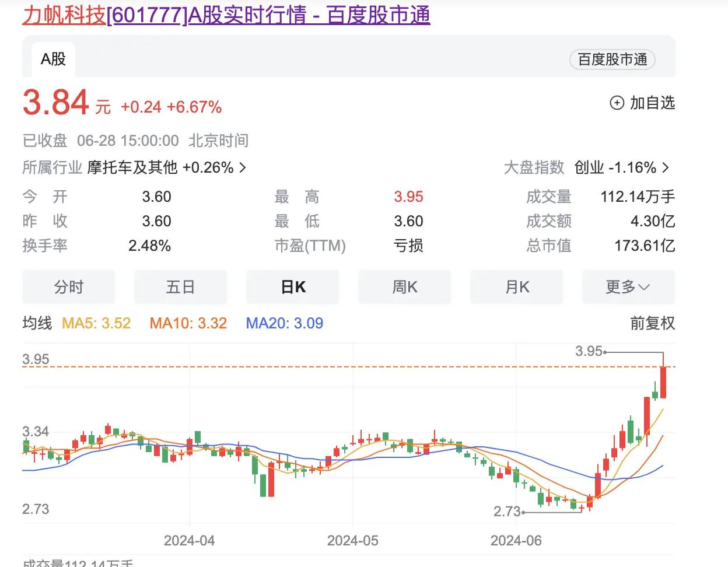Click the 2.73 low price marker on chart
Image resolution: width=728 pixels, height=567 pixels.
tap(507, 512)
